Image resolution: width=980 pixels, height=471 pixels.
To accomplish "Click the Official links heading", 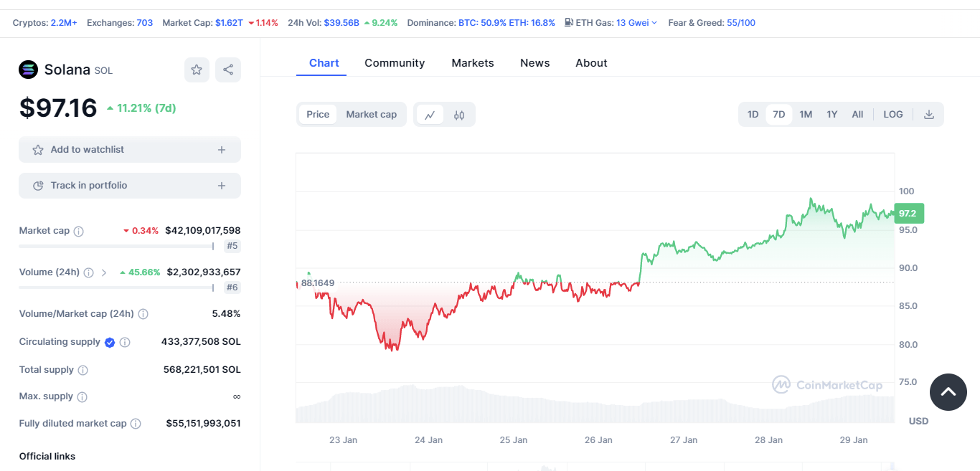I will 47,457.
